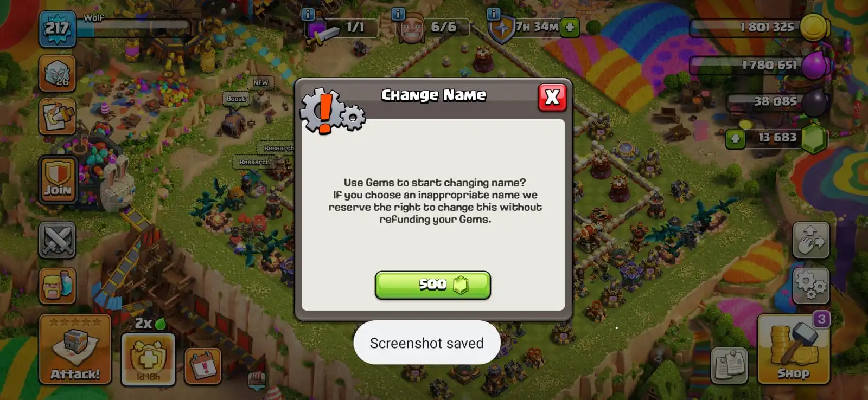Show builder info for 6/6 builders

pos(398,14)
